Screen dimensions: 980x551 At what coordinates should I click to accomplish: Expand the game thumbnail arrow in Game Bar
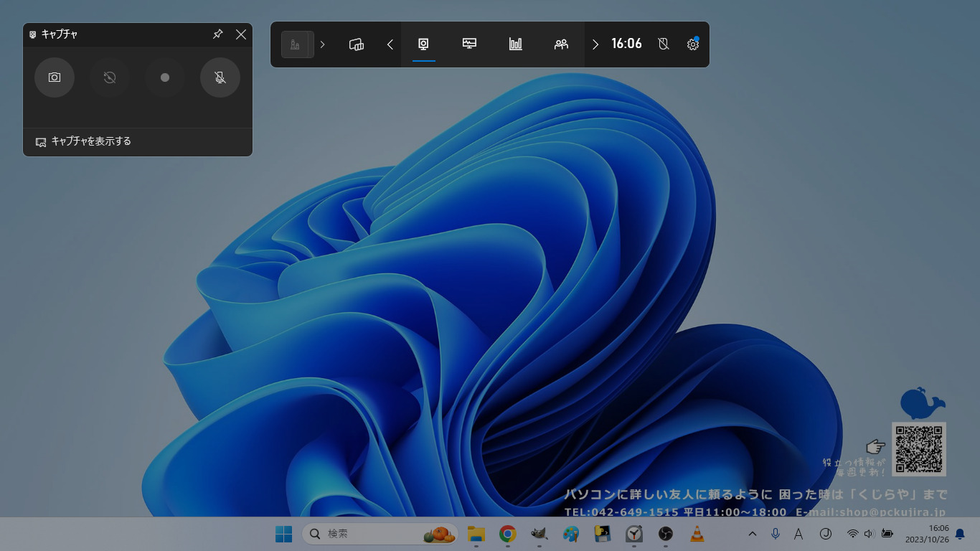pos(322,44)
